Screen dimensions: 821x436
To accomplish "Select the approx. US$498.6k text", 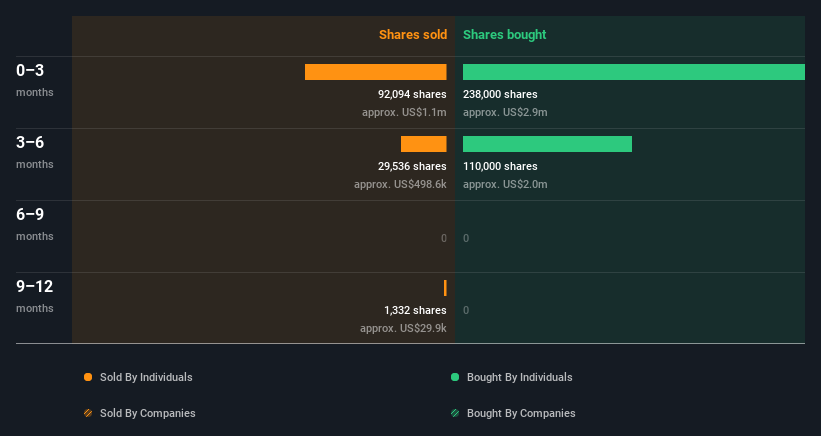I will (x=400, y=184).
